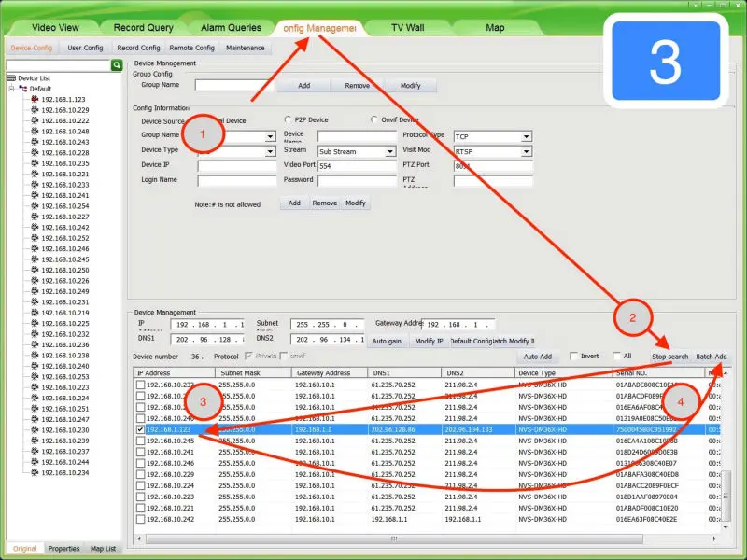
Task: Open the Record Query tab
Action: (x=144, y=28)
